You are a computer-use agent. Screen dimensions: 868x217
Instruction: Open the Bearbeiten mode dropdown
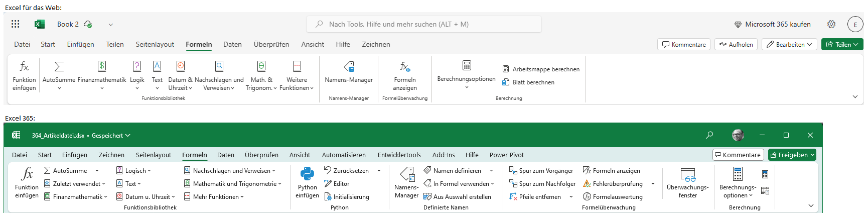pyautogui.click(x=790, y=44)
